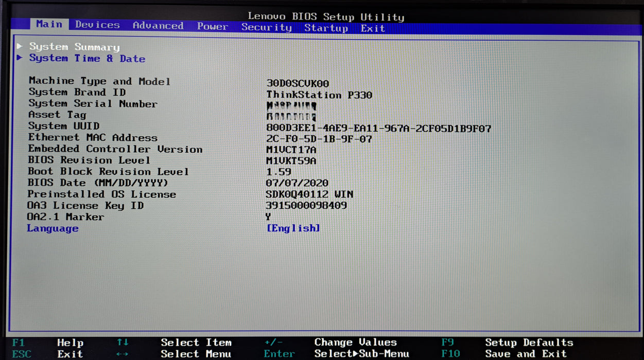Click the OA2.1 Marker label
644x360 pixels.
click(66, 217)
